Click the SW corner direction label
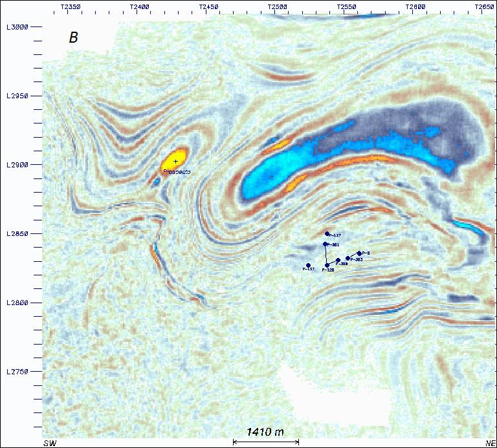 [50, 443]
